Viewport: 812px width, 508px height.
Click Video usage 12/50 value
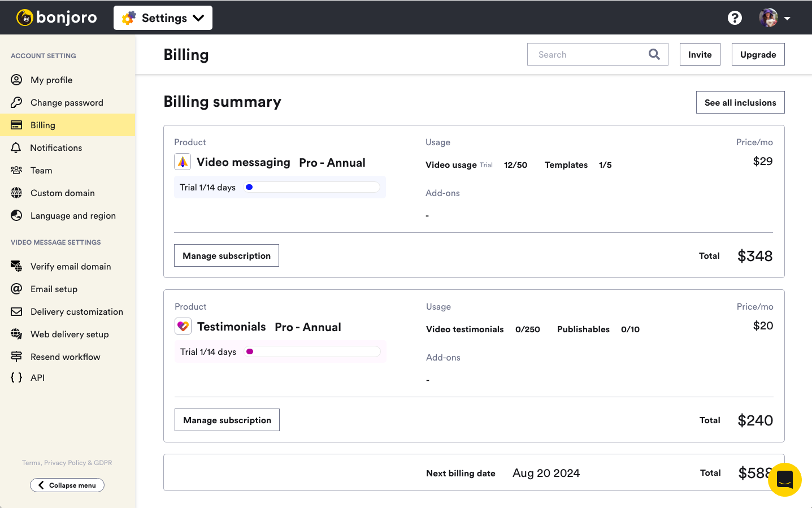(x=515, y=165)
